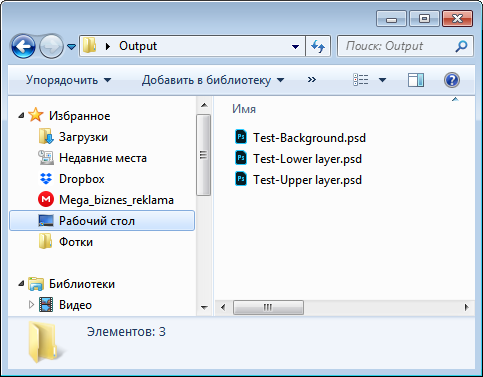This screenshot has height=377, width=483.
Task: Click the 'Элементов: 3' status text
Action: [126, 332]
